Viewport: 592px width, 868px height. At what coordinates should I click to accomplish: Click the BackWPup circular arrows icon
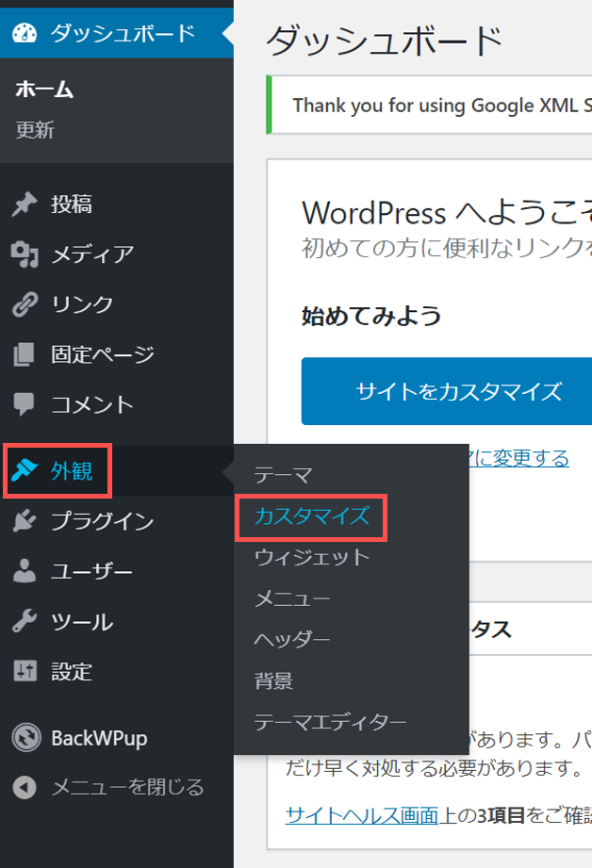pyautogui.click(x=26, y=737)
